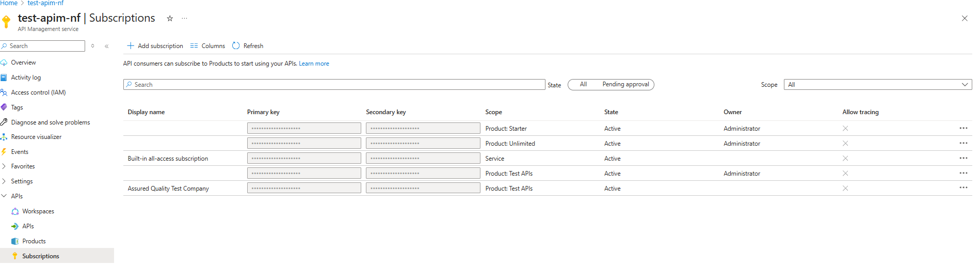Open row menu for Administrator Test APIs subscription
The image size is (980, 265).
[963, 173]
